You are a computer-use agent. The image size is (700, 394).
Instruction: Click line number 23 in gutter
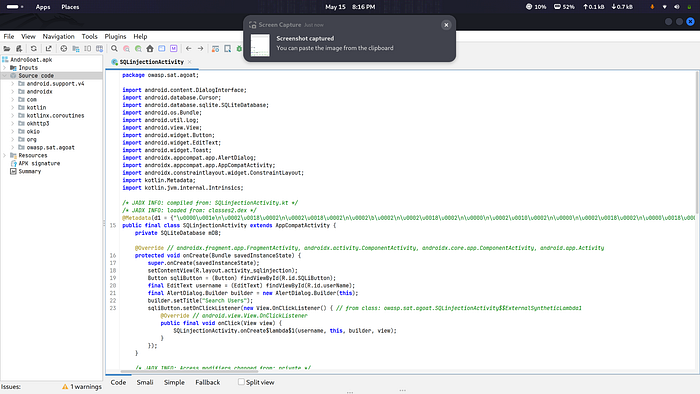[x=113, y=308]
